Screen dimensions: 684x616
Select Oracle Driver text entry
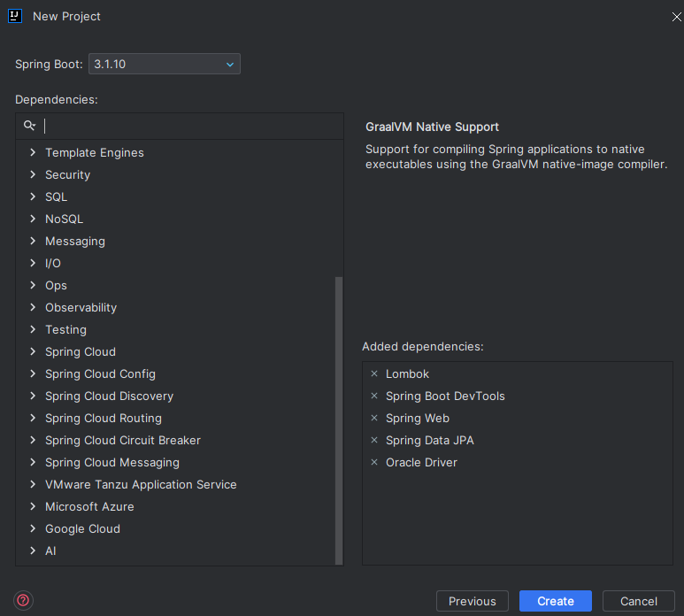[421, 462]
